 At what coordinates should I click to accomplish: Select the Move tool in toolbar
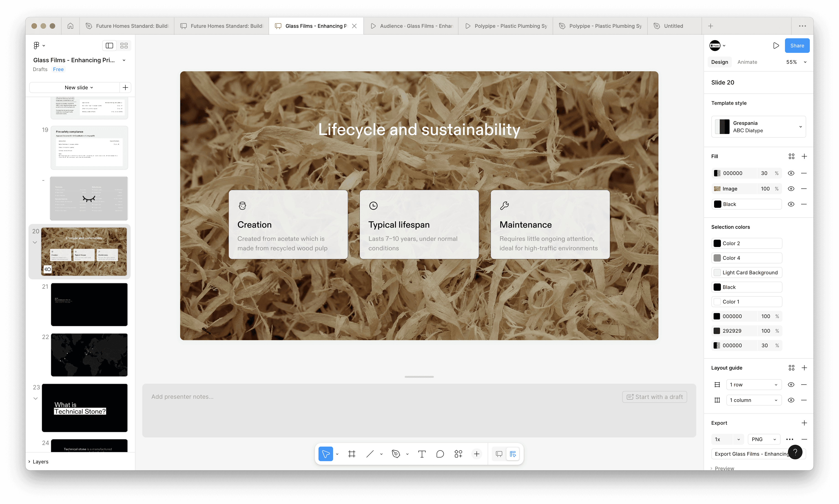click(x=326, y=454)
